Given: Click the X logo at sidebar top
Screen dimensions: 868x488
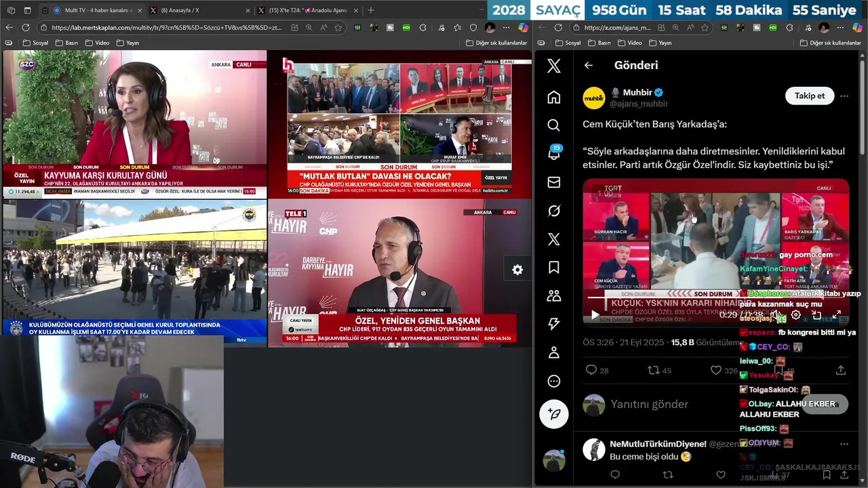Looking at the screenshot, I should 554,66.
